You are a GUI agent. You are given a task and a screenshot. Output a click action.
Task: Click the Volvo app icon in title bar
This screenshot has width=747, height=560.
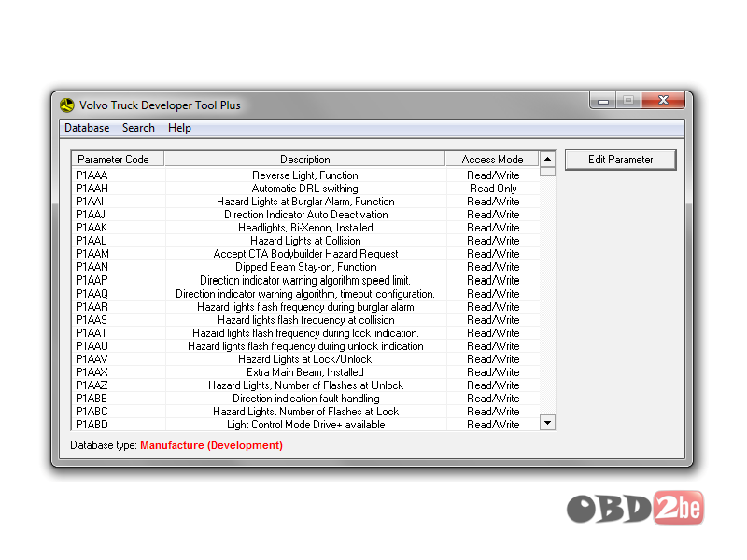tap(67, 105)
